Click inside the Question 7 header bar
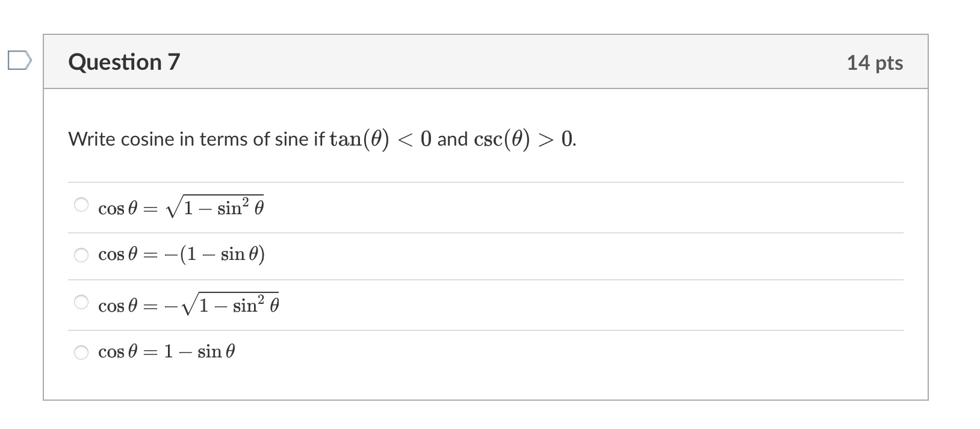The width and height of the screenshot is (980, 429). click(482, 61)
